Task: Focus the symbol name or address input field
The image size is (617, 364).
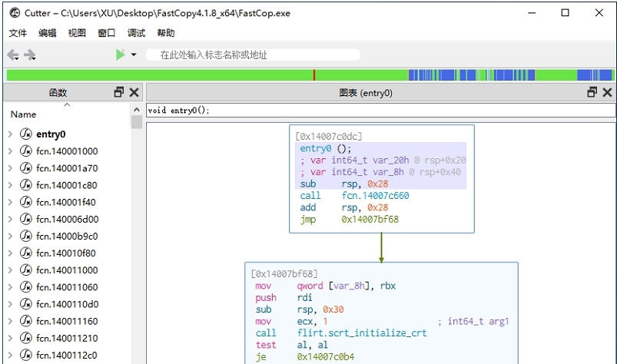Action: click(x=253, y=55)
